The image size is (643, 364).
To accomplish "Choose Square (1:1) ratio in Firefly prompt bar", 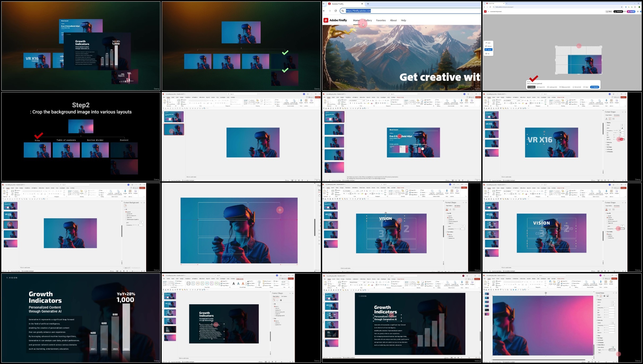I will pos(541,87).
